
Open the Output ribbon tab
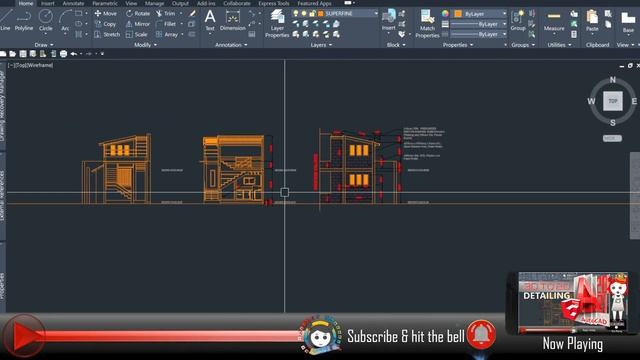coord(180,3)
